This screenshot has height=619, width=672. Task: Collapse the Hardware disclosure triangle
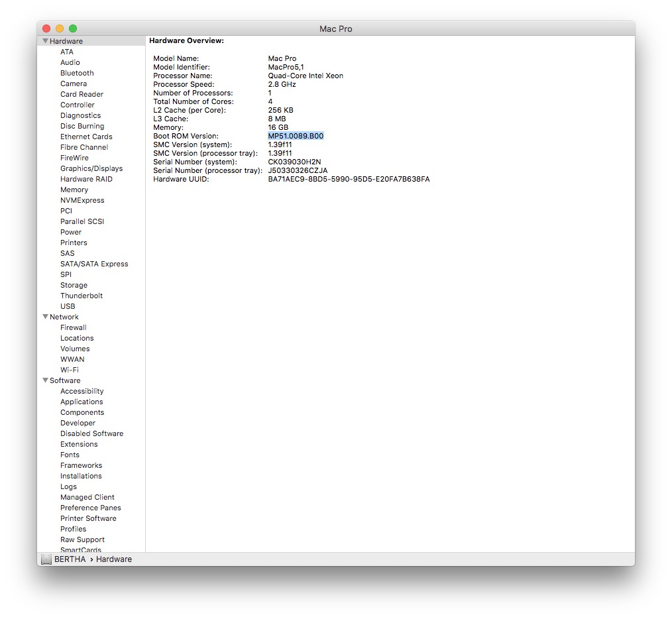[x=45, y=41]
